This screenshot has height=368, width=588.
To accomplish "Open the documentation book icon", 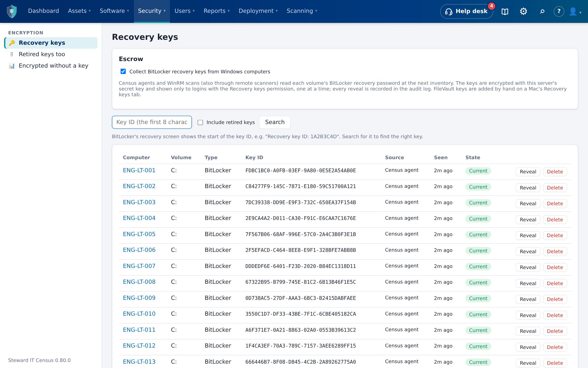I will pyautogui.click(x=505, y=11).
